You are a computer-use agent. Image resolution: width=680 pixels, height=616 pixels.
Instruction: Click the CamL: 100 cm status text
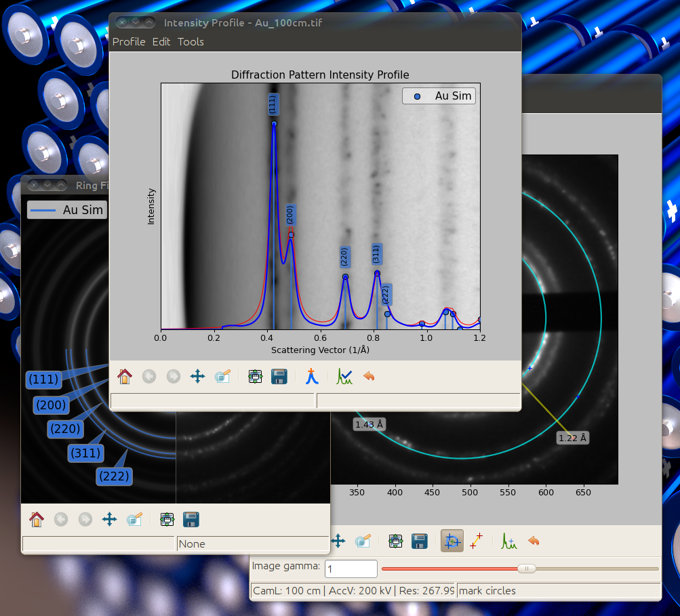(287, 591)
